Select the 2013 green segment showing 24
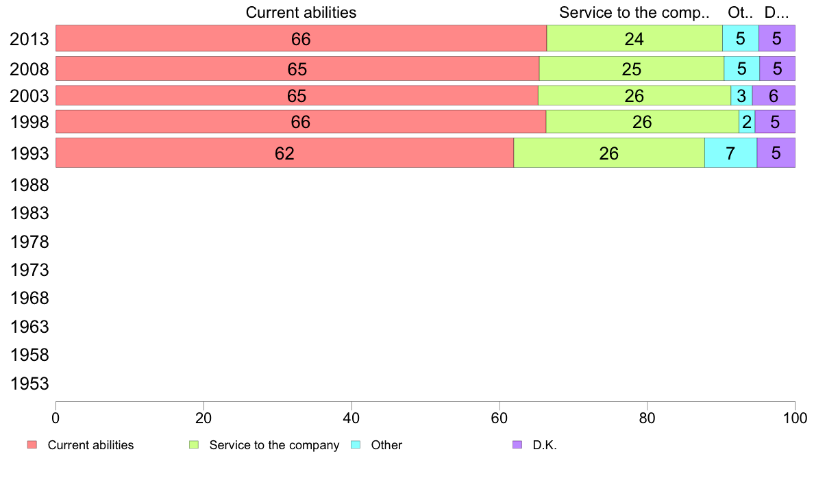814x504 pixels. (634, 38)
